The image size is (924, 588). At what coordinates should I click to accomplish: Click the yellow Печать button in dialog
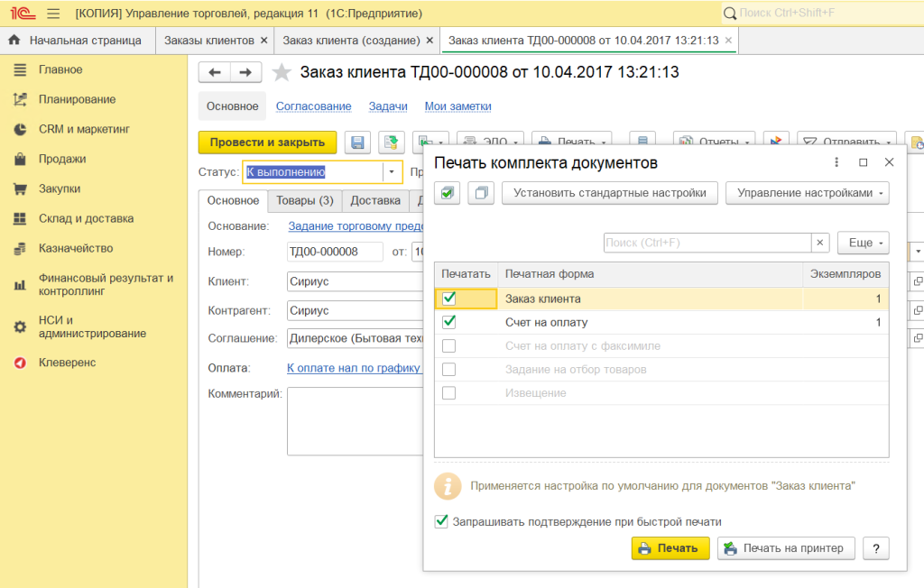670,548
